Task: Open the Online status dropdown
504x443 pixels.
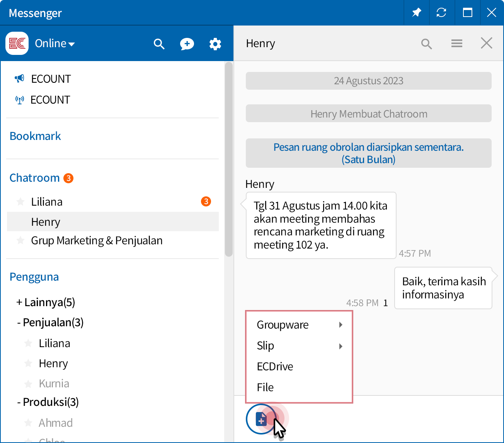Action: [55, 44]
